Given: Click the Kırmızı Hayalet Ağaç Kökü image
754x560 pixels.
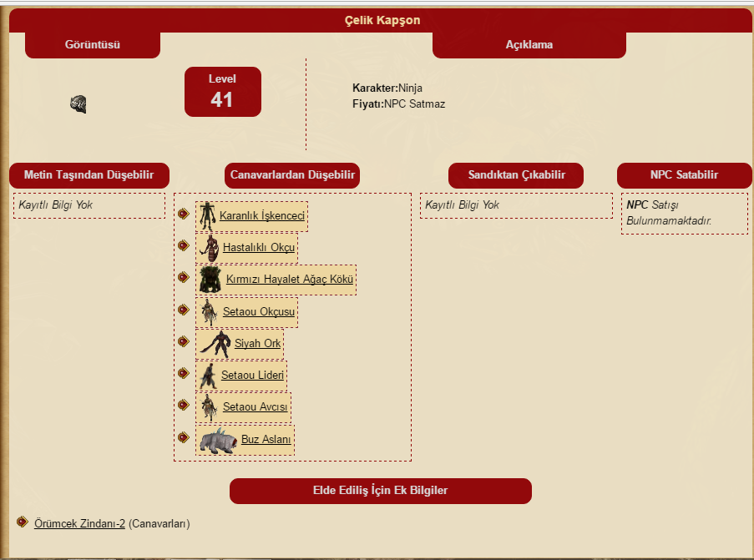Looking at the screenshot, I should (x=210, y=280).
